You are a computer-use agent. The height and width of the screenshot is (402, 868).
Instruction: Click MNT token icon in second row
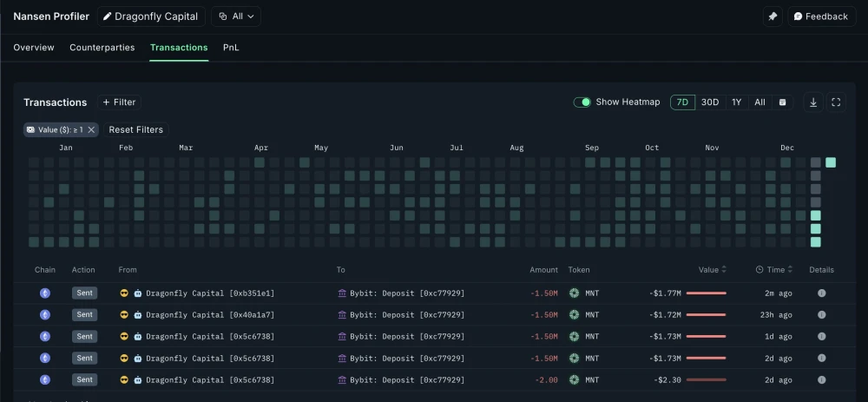coord(574,315)
